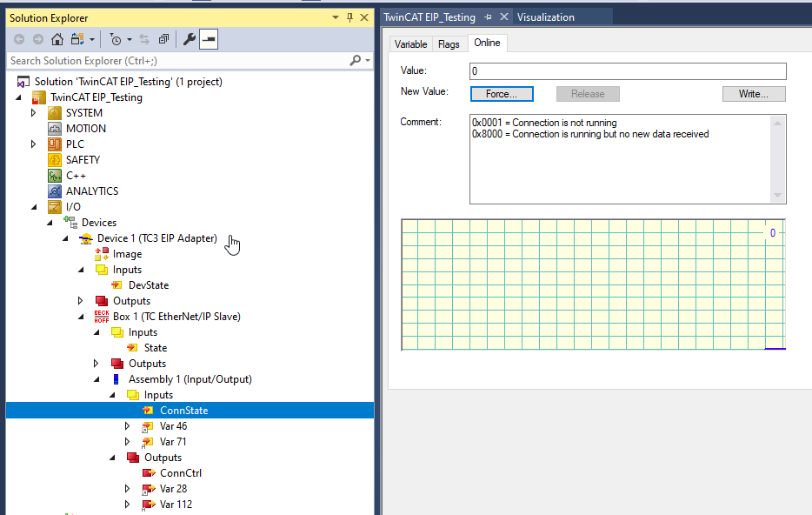
Task: Click the Release button
Action: click(588, 94)
